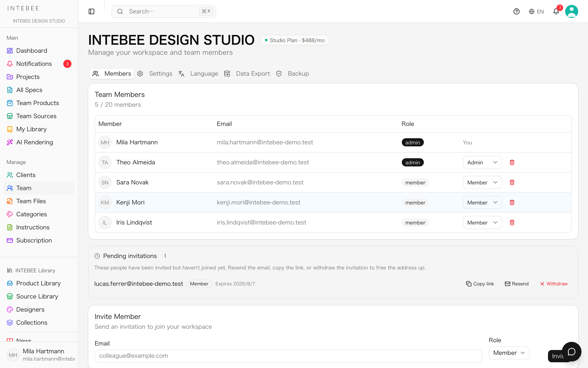The image size is (588, 368).
Task: Open Notifications in the sidebar
Action: 39,64
